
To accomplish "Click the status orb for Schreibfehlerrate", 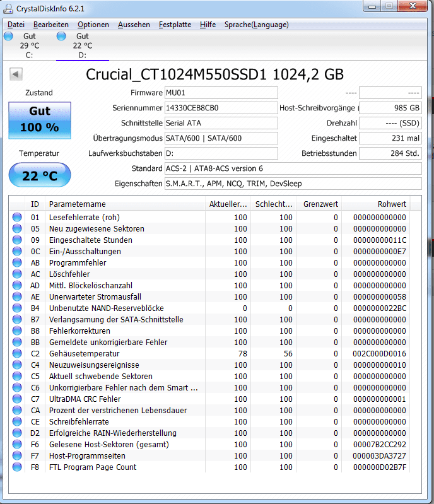I will (17, 422).
